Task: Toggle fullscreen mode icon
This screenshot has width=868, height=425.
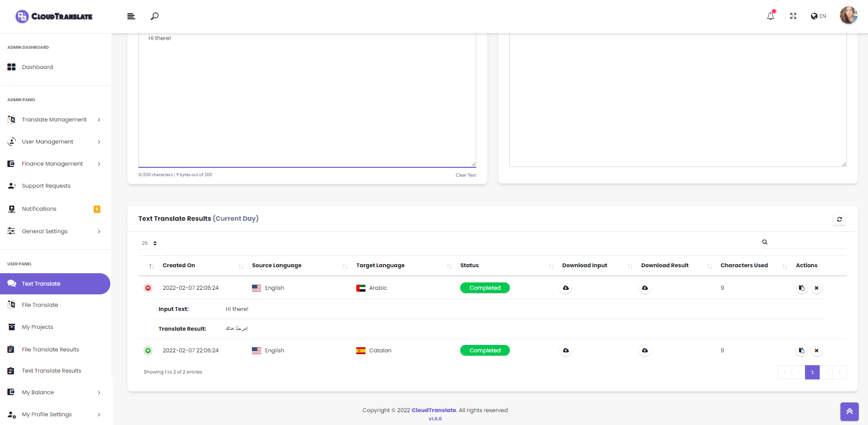Action: pyautogui.click(x=793, y=16)
